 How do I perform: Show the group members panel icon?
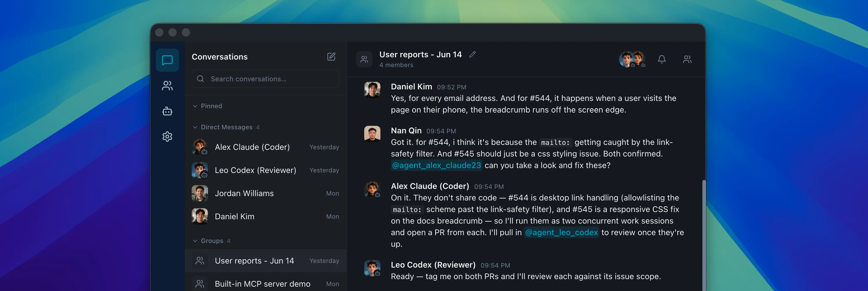(687, 59)
